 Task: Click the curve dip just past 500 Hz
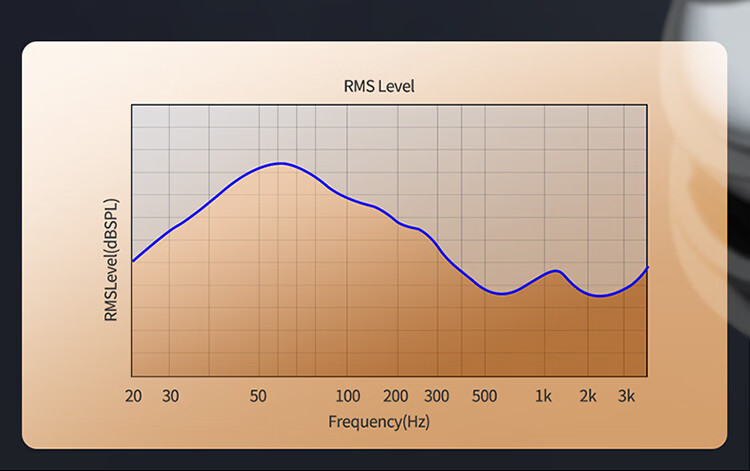tap(501, 294)
